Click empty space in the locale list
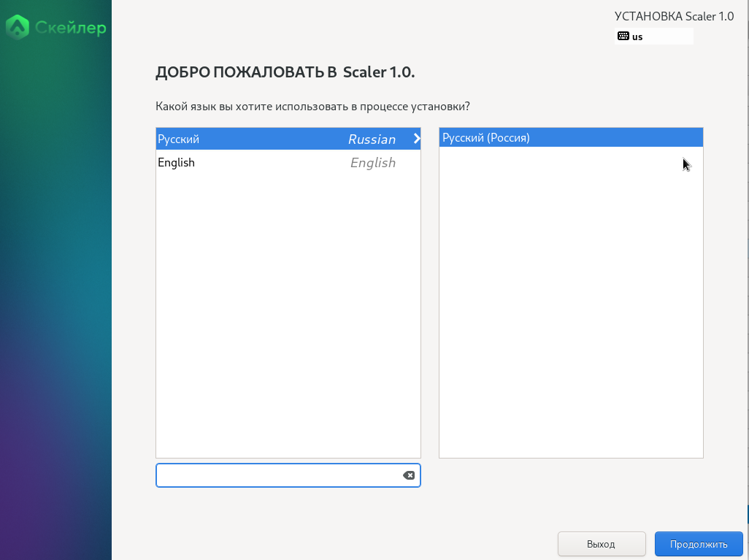Screen dimensions: 749x560 pos(570,307)
